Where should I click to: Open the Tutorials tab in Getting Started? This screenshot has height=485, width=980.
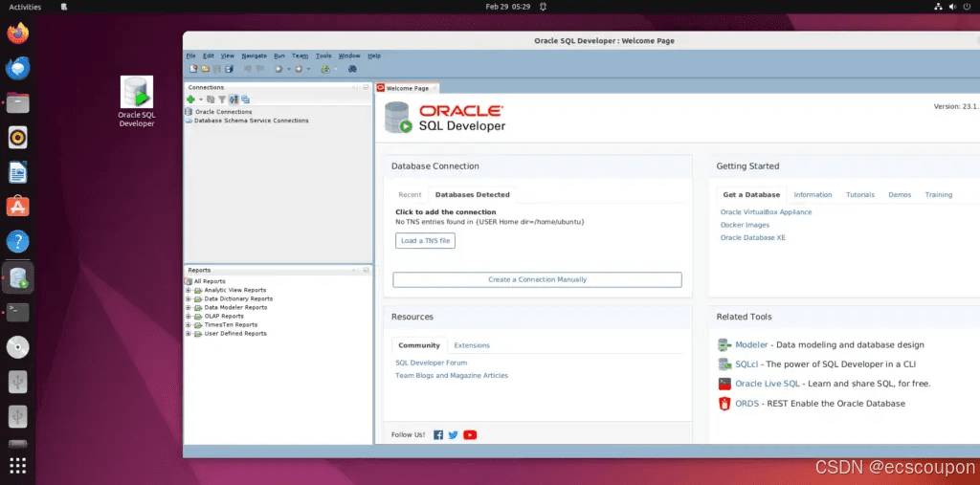[x=860, y=194]
